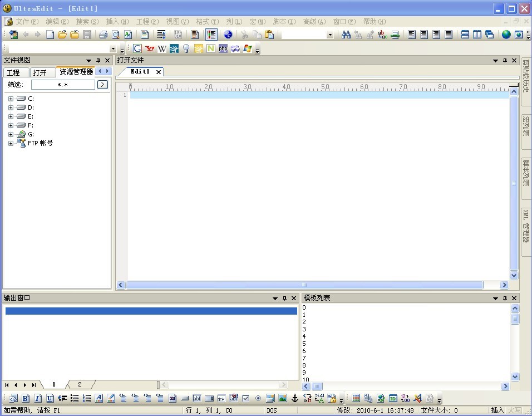Click the Goto line green icon
This screenshot has height=416, width=532.
(395, 35)
